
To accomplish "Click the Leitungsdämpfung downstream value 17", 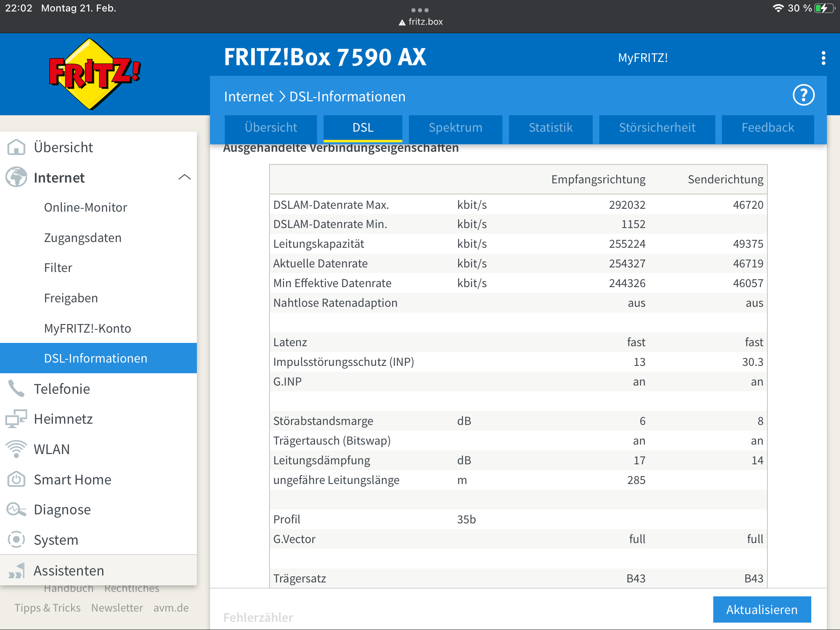I will click(639, 460).
